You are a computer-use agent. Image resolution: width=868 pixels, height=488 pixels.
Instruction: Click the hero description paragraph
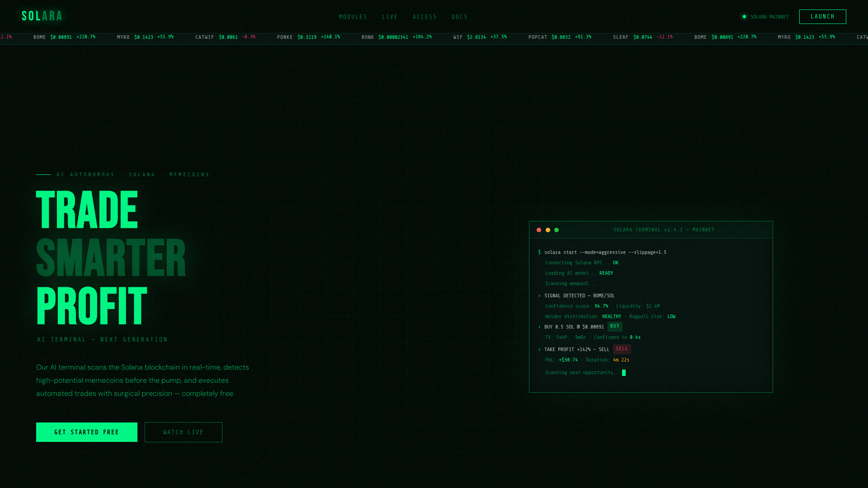[x=143, y=380]
